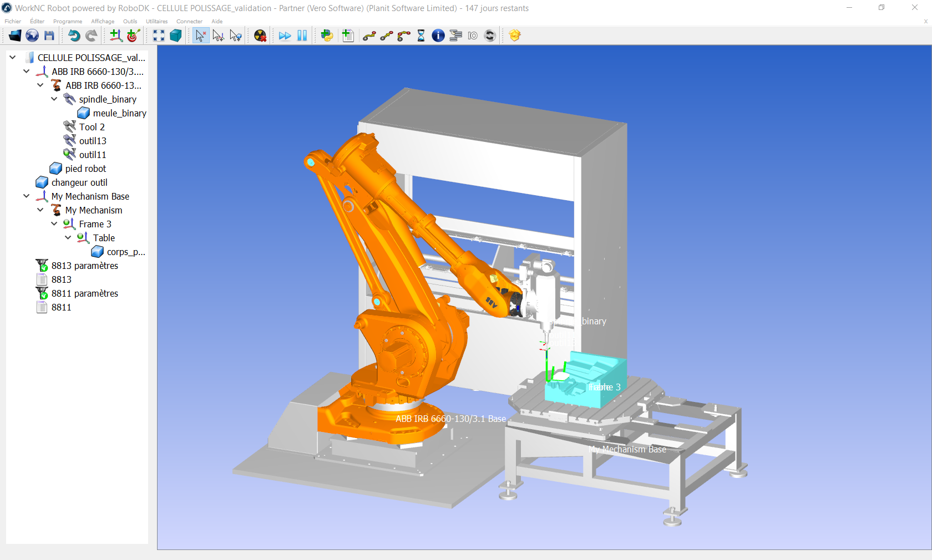Click the collision check radiation icon
The height and width of the screenshot is (560, 932).
260,35
